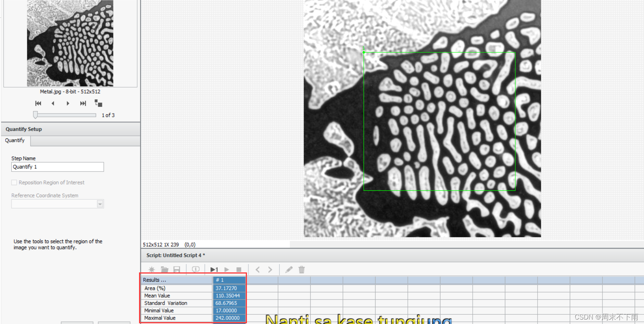Image resolution: width=644 pixels, height=324 pixels.
Task: Create a new script with the star icon
Action: pos(152,270)
